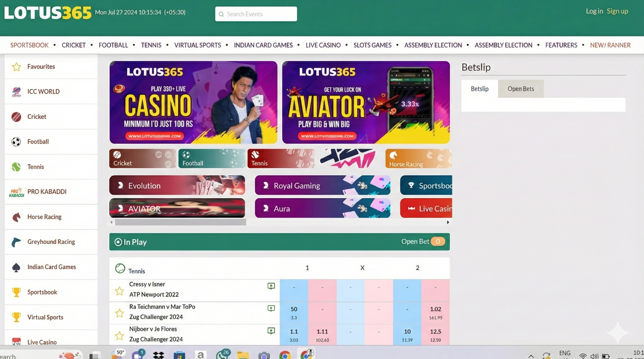The height and width of the screenshot is (359, 644).
Task: Open Cricket from the sidebar ball icon
Action: point(17,117)
